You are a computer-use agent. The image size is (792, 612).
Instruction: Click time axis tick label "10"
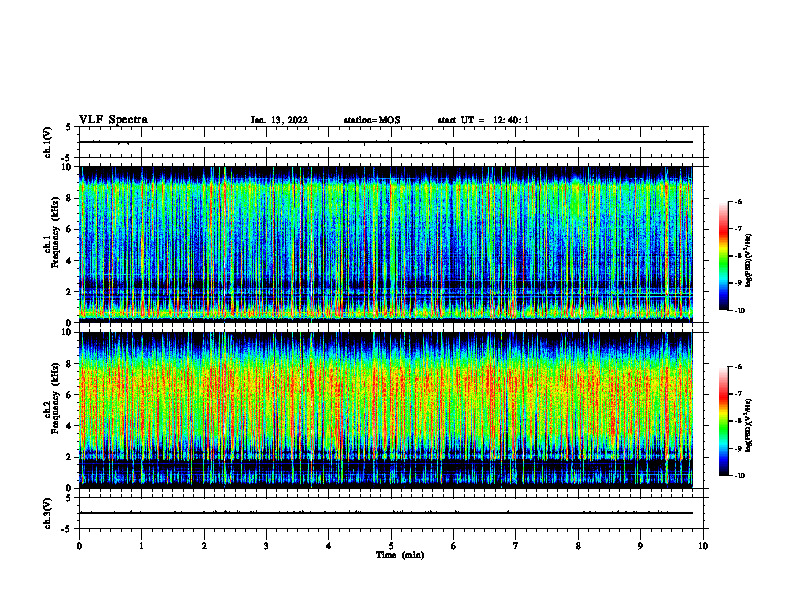[x=703, y=546]
